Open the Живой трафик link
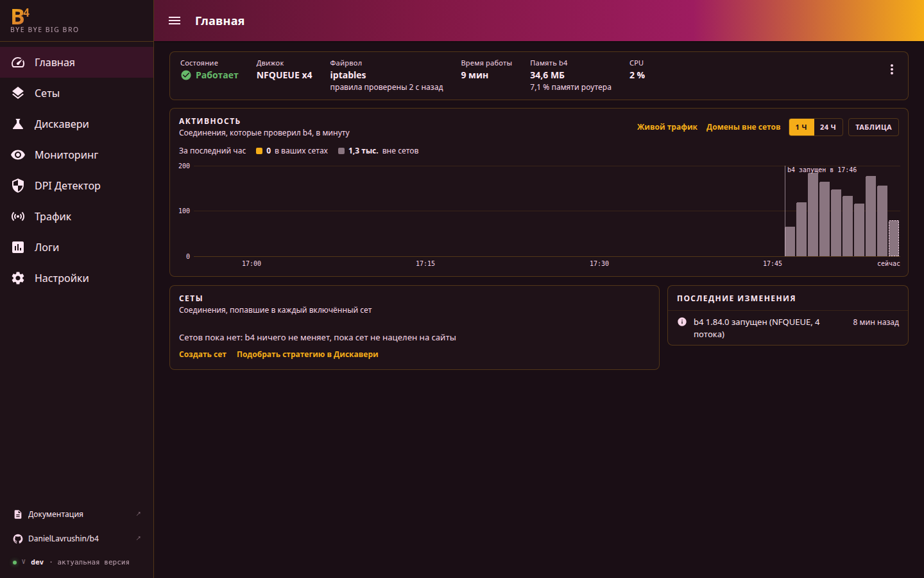The width and height of the screenshot is (924, 578). click(x=667, y=127)
